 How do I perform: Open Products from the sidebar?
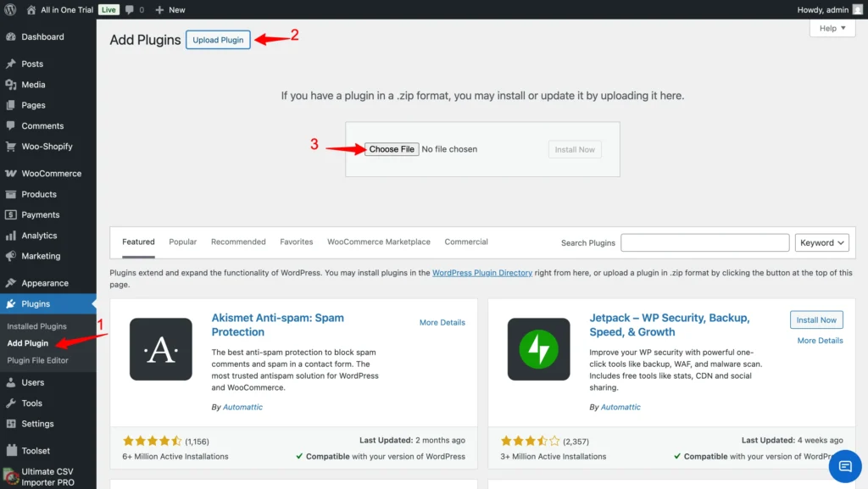click(x=37, y=194)
